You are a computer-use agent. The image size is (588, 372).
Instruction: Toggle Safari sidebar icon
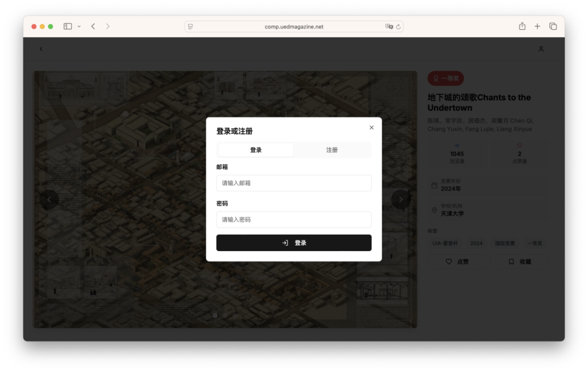[x=68, y=26]
